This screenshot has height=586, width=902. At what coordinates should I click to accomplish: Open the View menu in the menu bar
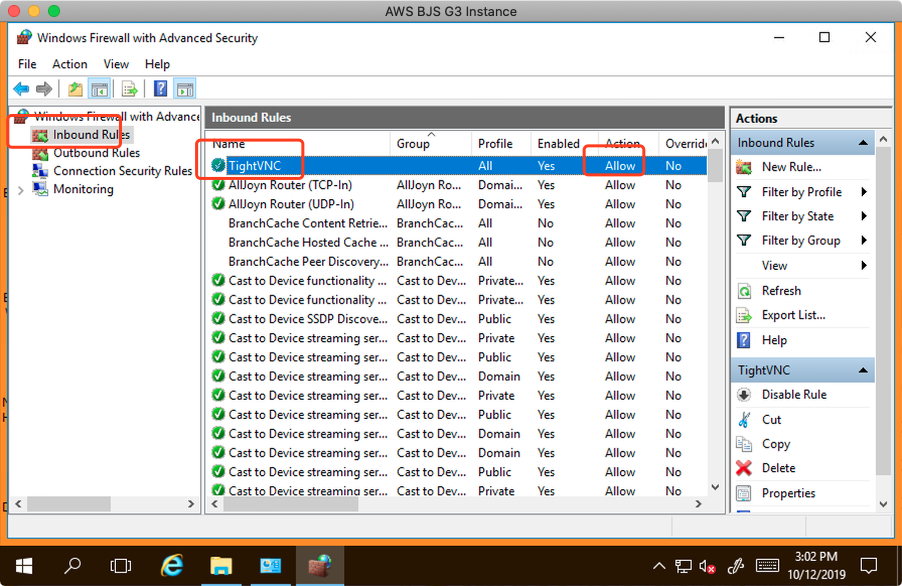pyautogui.click(x=116, y=64)
